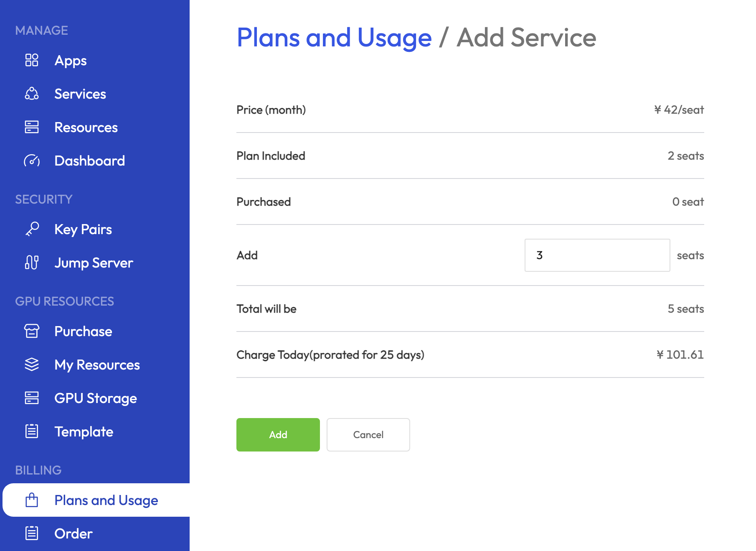The height and width of the screenshot is (551, 756).
Task: Click the My Resources layers icon
Action: tap(32, 365)
